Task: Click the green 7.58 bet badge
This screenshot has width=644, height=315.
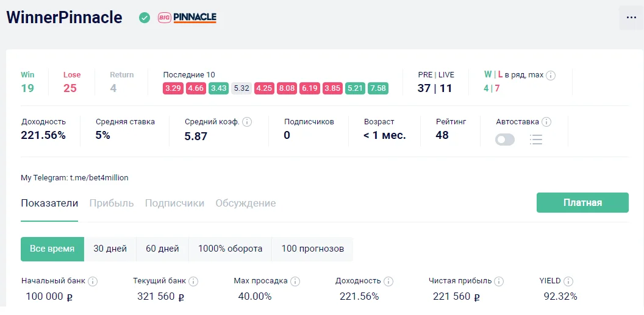Action: (x=378, y=88)
